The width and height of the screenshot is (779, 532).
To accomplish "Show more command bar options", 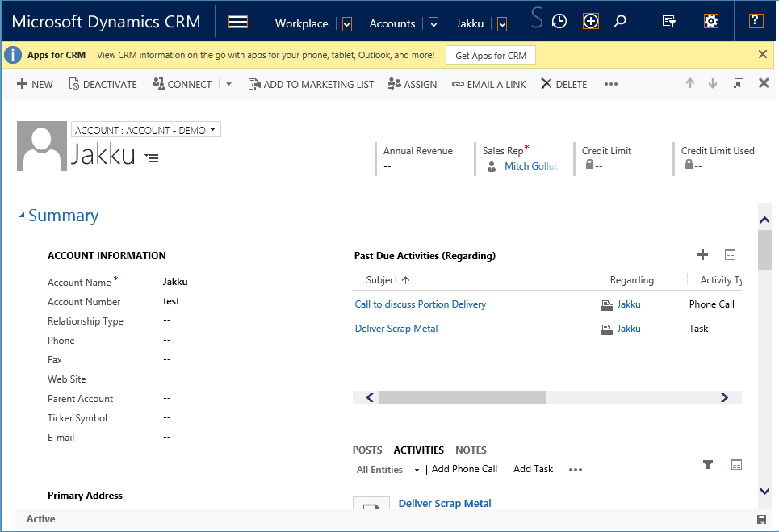I will point(611,84).
